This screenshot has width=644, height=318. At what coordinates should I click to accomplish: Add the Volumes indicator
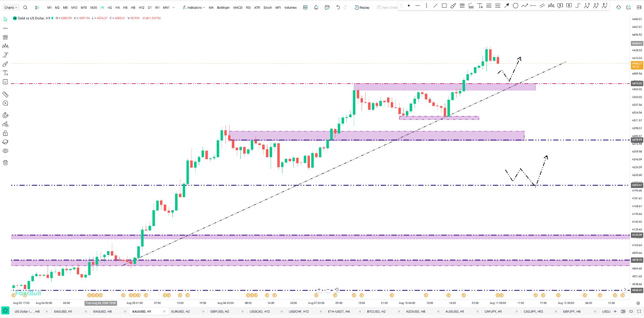[x=290, y=7]
